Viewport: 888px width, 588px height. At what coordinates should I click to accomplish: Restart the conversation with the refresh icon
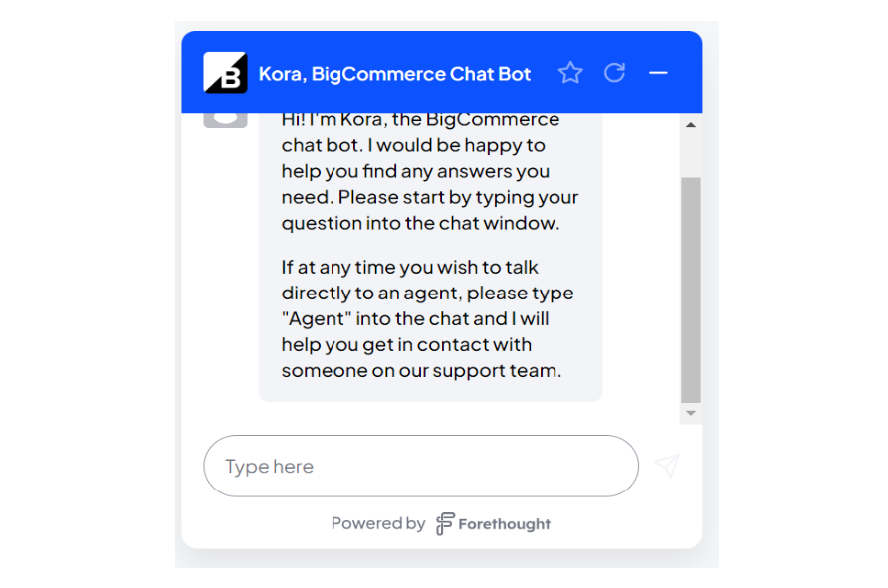[x=614, y=73]
